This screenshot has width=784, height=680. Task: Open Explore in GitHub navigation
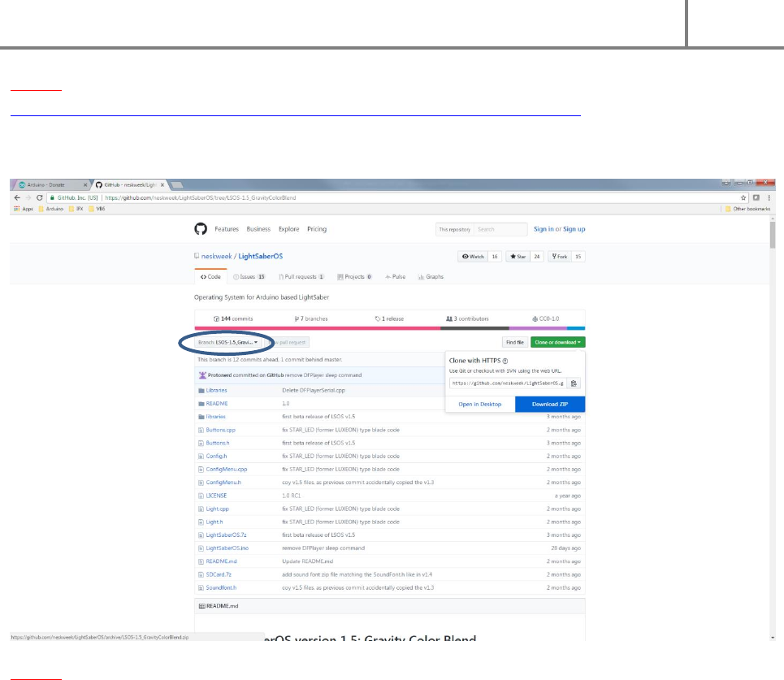[x=289, y=229]
